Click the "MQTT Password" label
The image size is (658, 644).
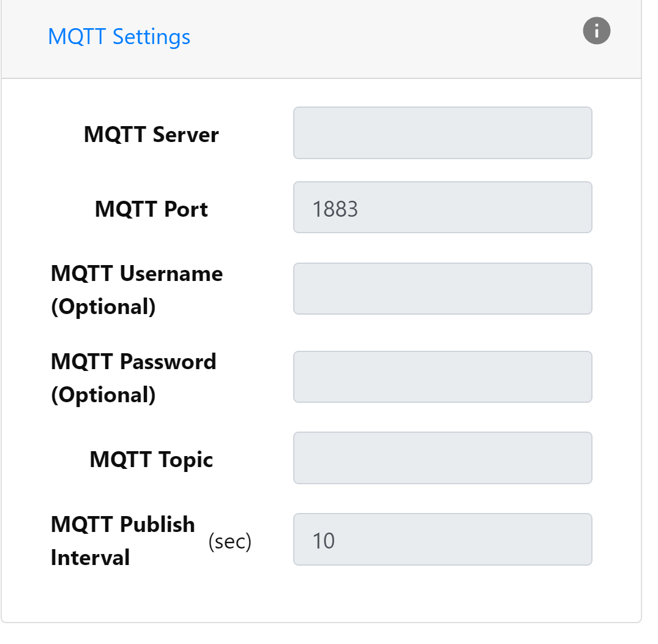pos(133,362)
